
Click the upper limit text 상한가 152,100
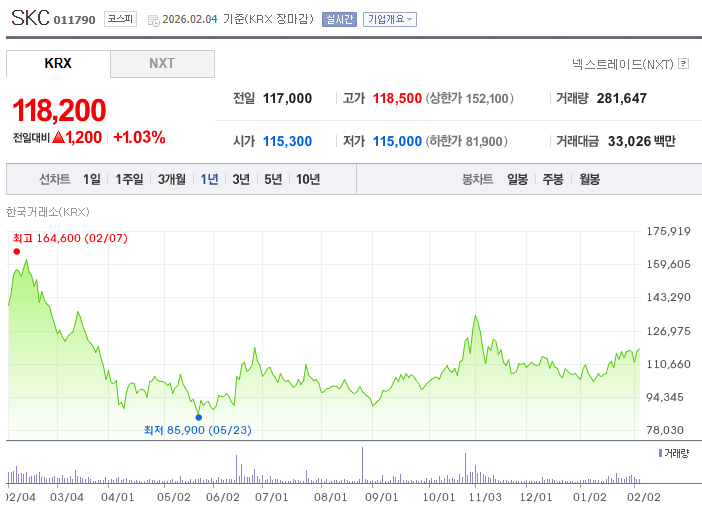(470, 98)
